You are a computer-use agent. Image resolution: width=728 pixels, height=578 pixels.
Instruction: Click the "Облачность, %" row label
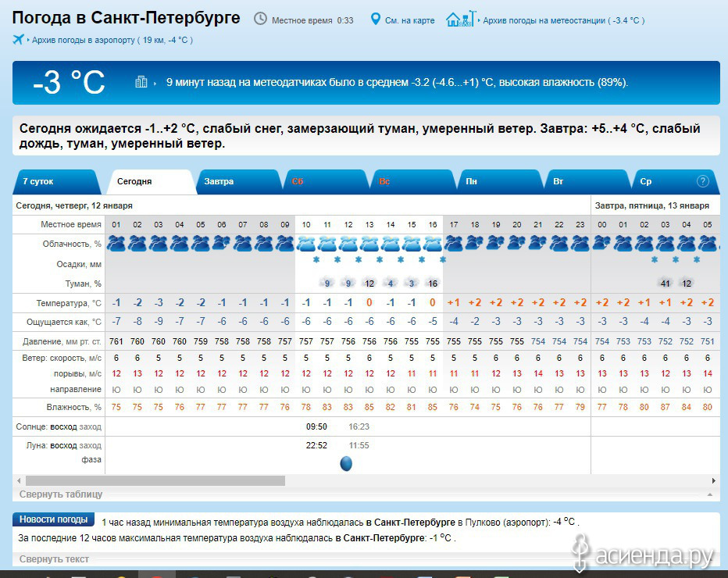tap(72, 244)
